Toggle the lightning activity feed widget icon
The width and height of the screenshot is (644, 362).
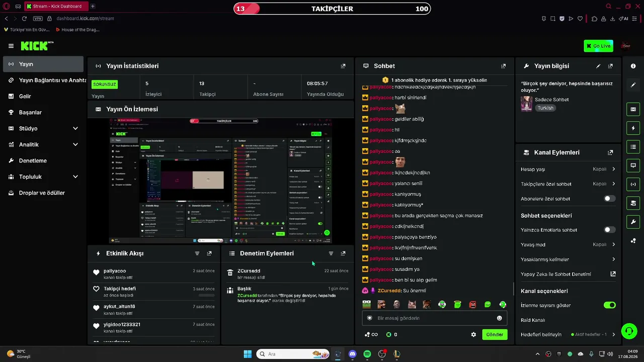pyautogui.click(x=633, y=128)
